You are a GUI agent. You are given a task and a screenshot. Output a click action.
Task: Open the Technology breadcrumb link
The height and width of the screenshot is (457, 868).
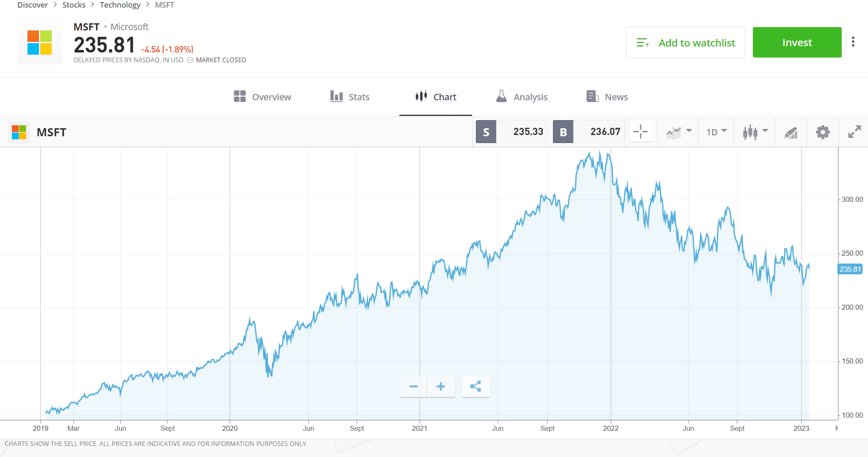click(x=120, y=5)
